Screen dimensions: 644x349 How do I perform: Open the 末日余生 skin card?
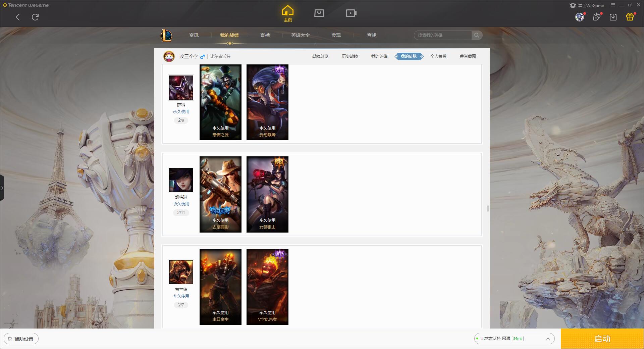click(220, 287)
